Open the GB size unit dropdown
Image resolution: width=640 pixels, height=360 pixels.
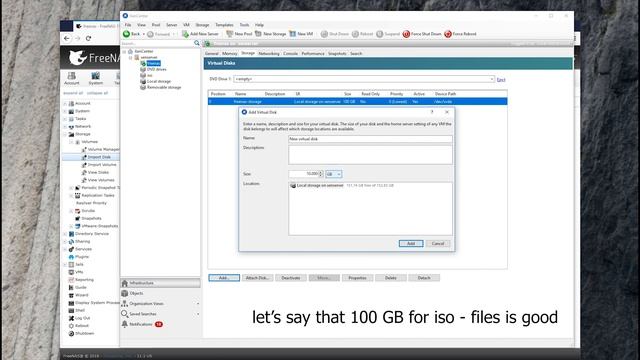(x=333, y=174)
